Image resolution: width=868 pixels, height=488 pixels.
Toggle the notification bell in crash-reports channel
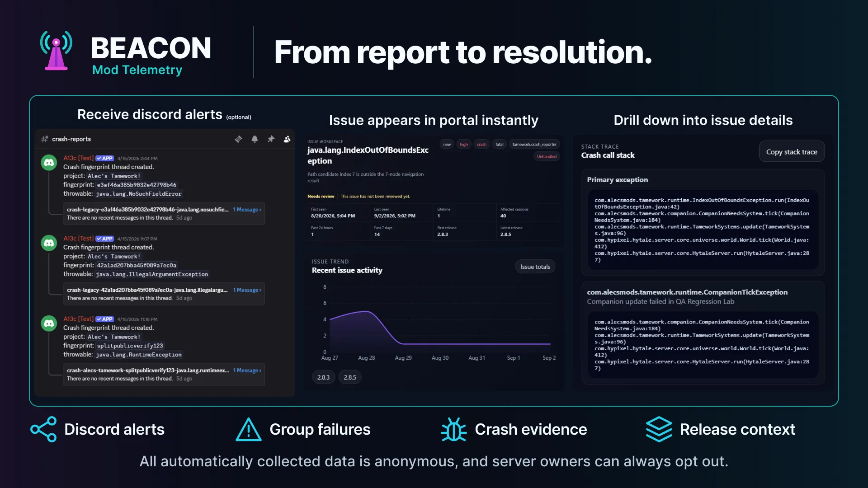(255, 139)
